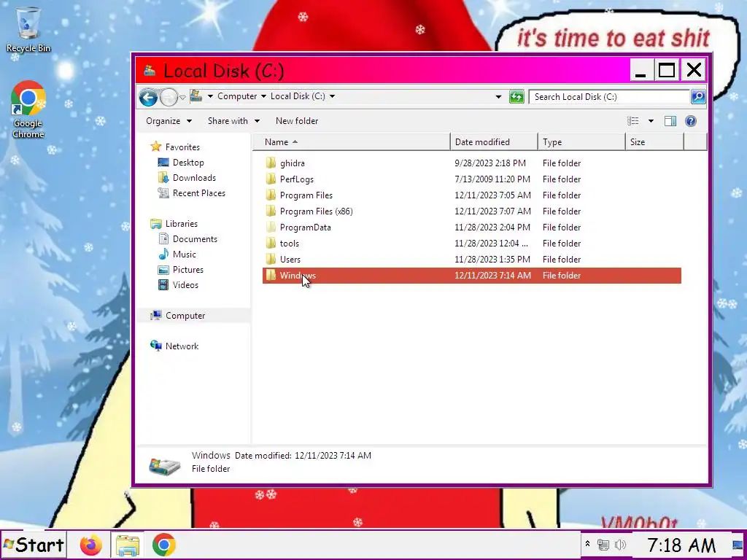
Task: Open the Organize menu
Action: point(169,121)
